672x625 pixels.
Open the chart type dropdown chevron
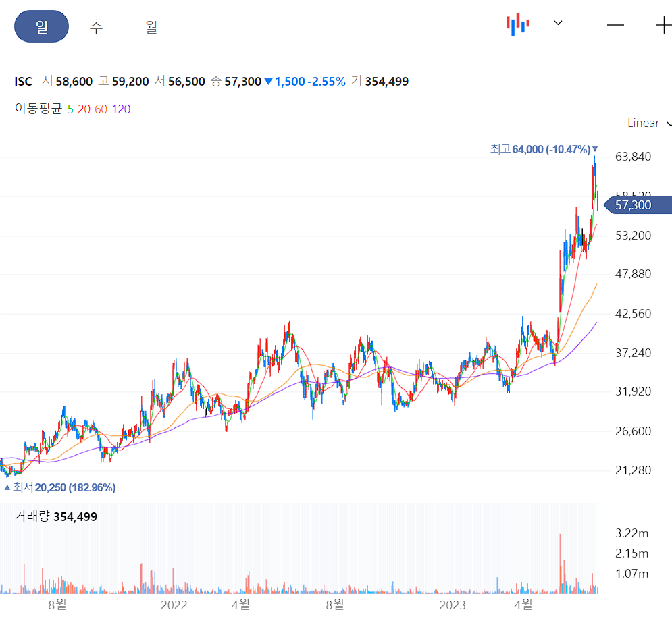click(x=558, y=23)
